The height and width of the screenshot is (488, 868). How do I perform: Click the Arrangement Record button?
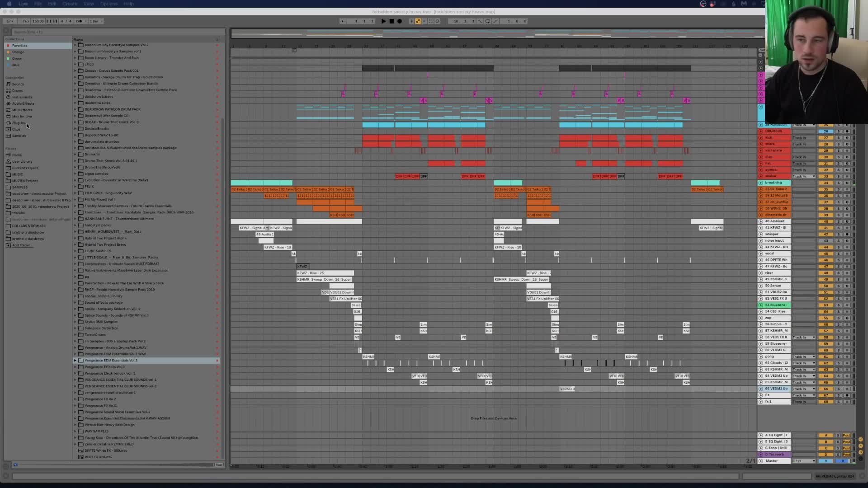tap(400, 21)
